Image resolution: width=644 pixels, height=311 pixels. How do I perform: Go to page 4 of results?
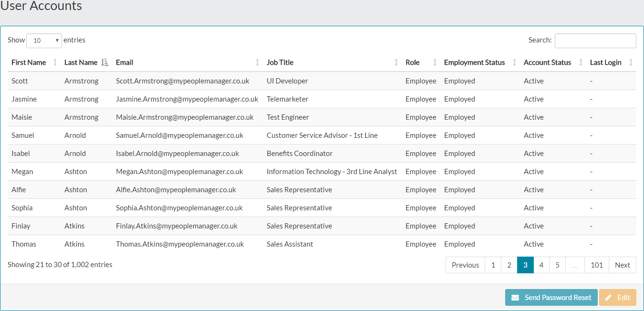[541, 265]
